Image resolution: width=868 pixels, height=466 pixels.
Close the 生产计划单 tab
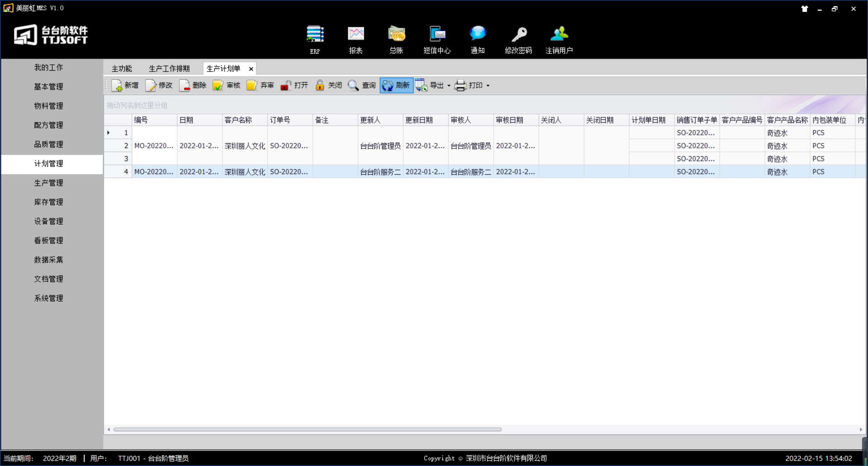[251, 69]
